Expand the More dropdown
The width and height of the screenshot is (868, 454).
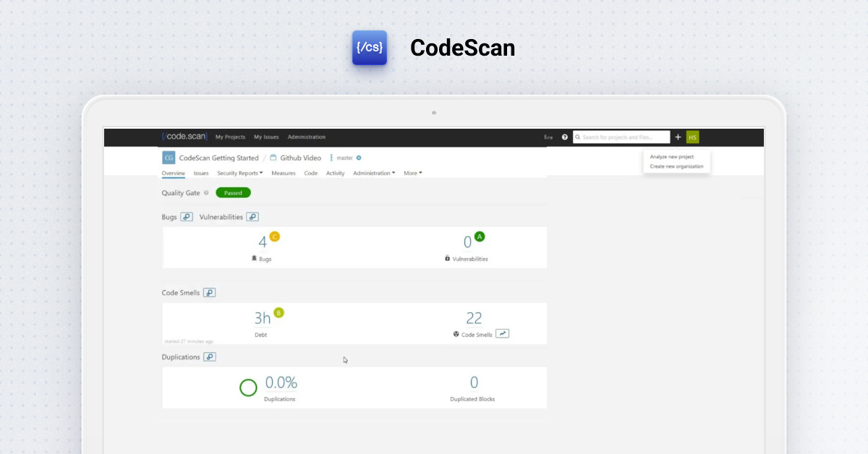(412, 174)
